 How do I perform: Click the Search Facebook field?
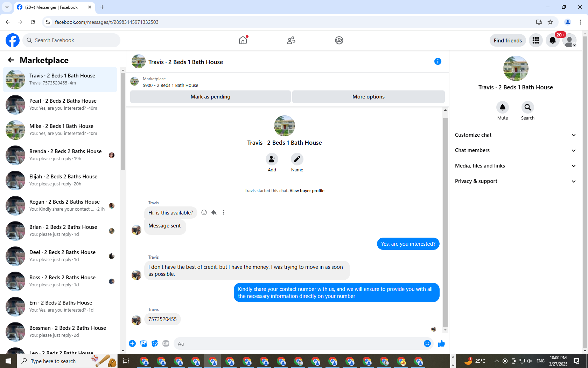pos(71,40)
